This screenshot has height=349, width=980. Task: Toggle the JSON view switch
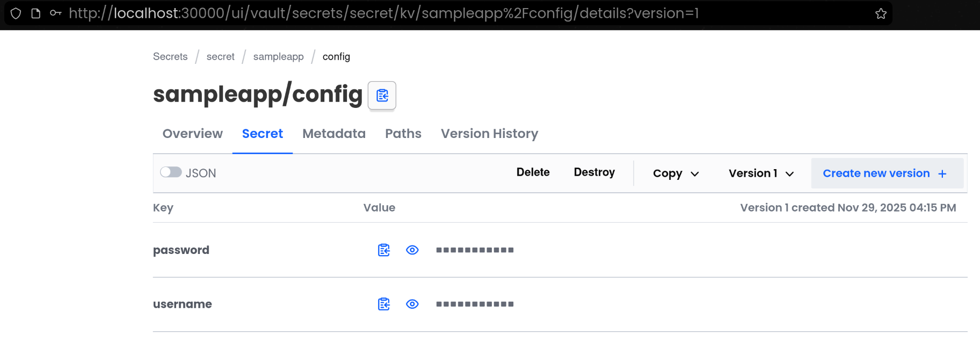(x=171, y=172)
